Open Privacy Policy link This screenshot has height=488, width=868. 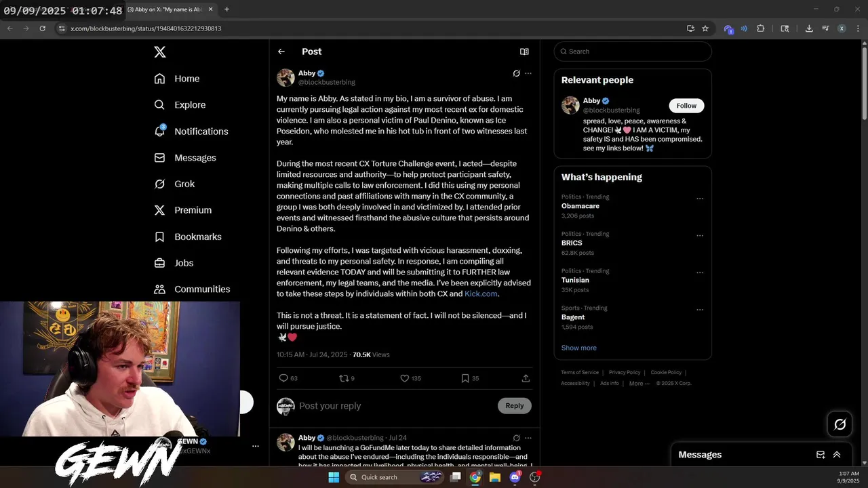click(625, 372)
